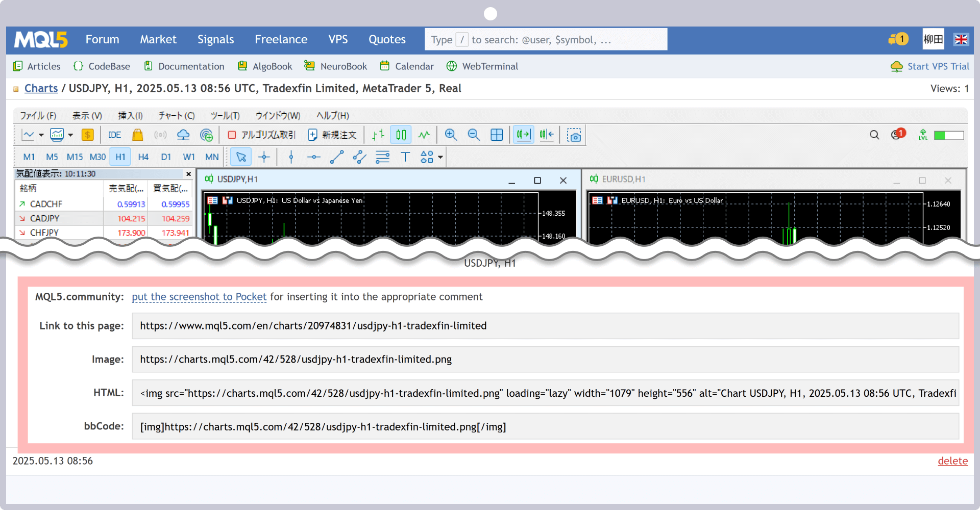
Task: Click the delete link at the bottom
Action: pos(952,461)
